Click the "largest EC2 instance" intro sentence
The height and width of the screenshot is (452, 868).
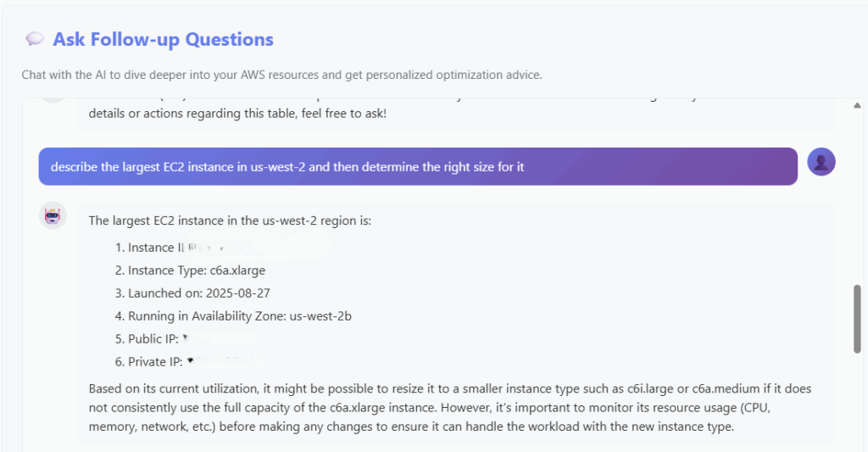click(x=230, y=220)
